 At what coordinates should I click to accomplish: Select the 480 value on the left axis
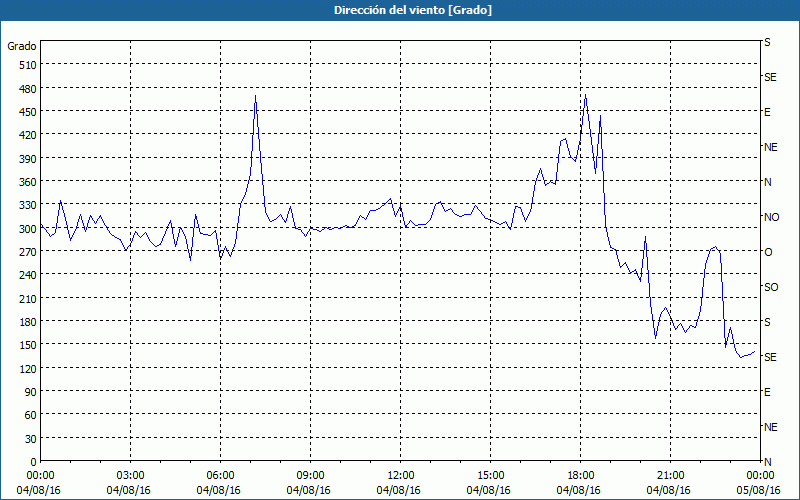[x=29, y=89]
